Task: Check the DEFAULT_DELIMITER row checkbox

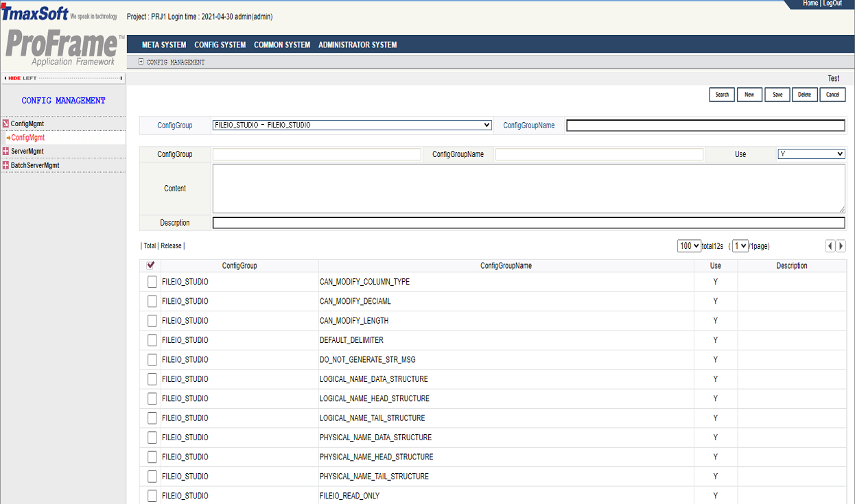Action: coord(152,340)
